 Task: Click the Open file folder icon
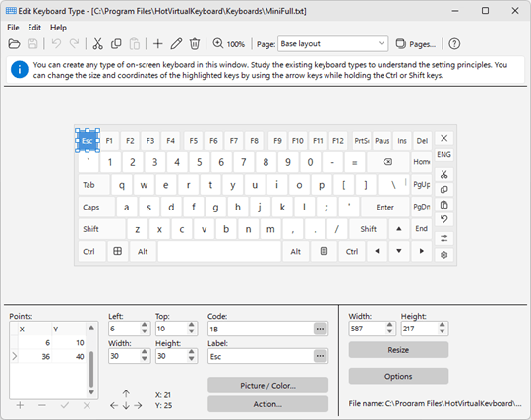pos(14,44)
